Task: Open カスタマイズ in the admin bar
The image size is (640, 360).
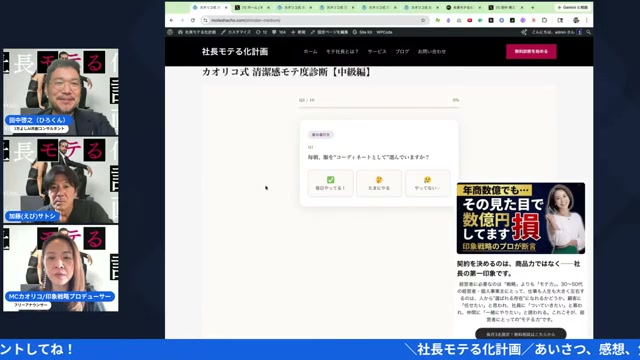Action: 236,32
